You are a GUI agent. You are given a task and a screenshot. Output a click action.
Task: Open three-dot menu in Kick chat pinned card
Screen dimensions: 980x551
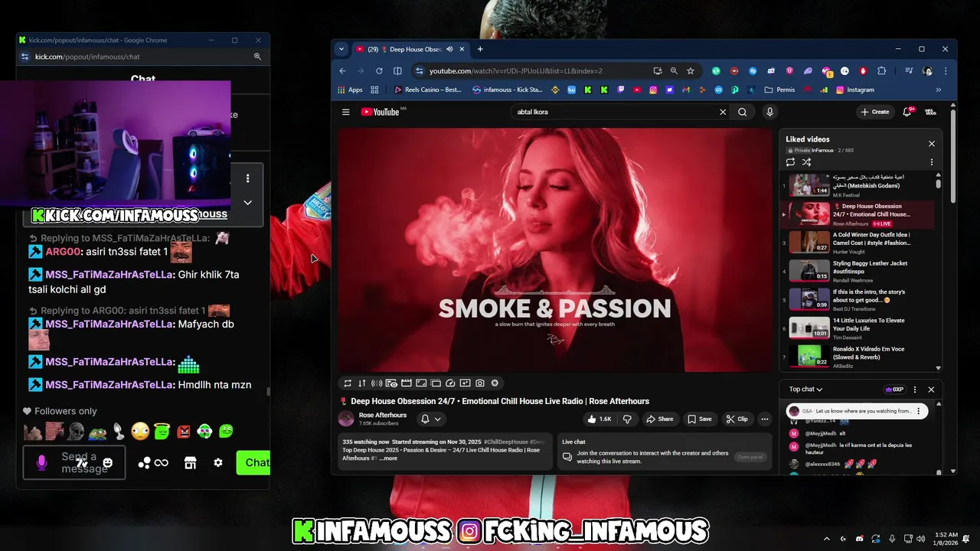pos(247,178)
